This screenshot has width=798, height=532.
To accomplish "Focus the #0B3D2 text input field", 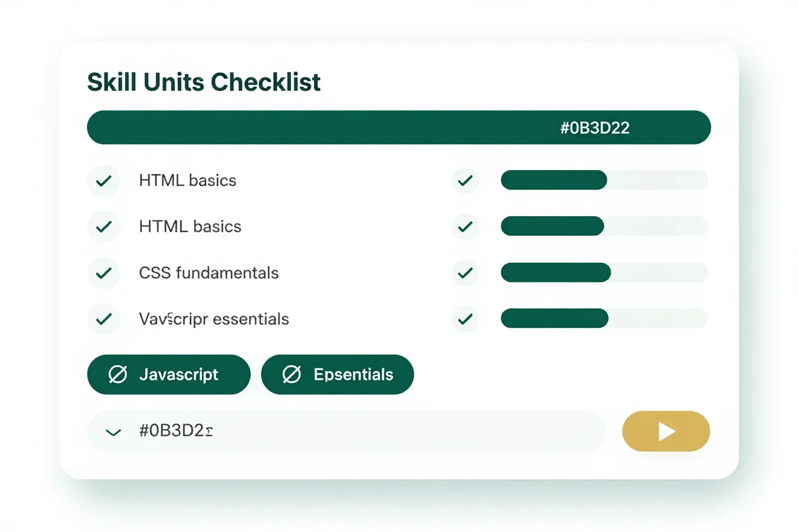I will (358, 432).
